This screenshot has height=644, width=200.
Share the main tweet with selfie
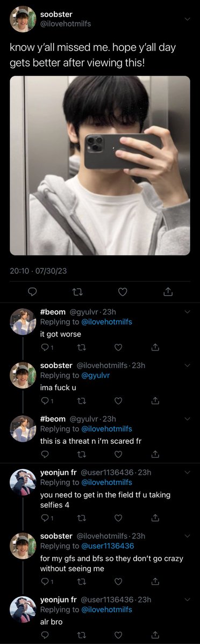click(x=168, y=291)
